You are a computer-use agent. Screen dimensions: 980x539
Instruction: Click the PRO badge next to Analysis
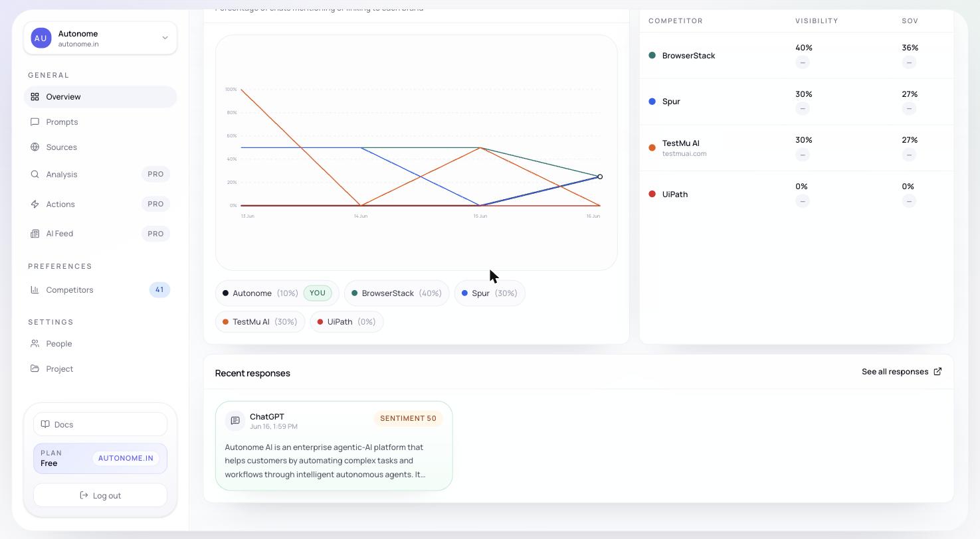pyautogui.click(x=155, y=174)
